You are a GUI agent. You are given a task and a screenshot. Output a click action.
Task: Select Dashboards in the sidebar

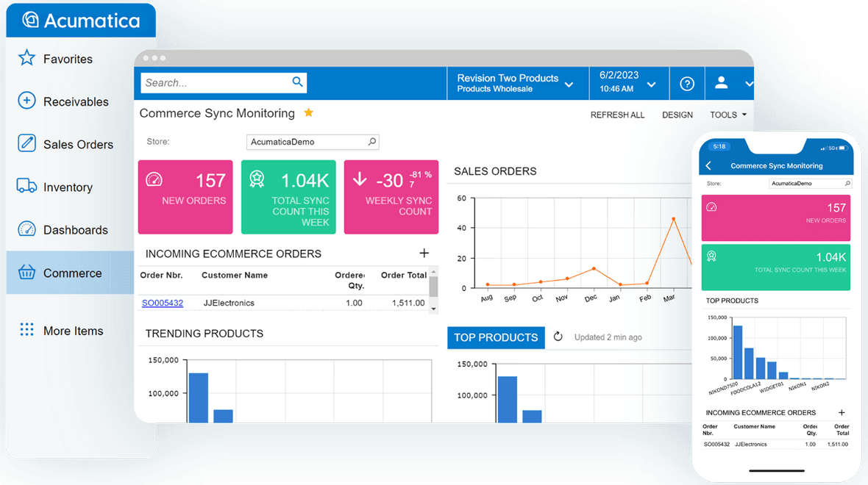pos(76,229)
